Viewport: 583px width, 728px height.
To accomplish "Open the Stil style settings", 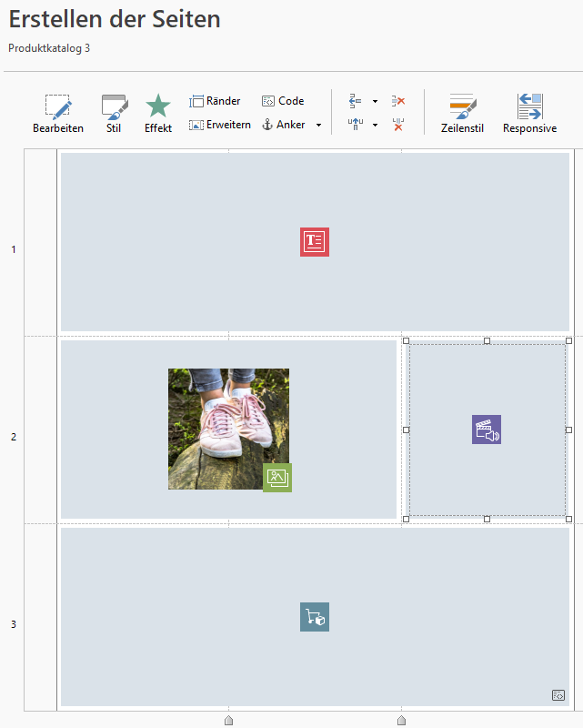I will click(114, 114).
